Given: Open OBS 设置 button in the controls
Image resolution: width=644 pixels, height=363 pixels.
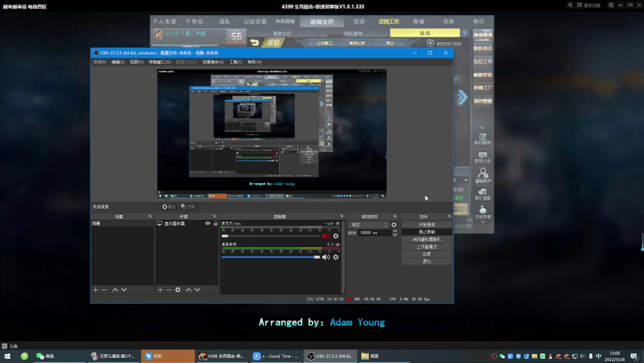Looking at the screenshot, I should tap(427, 254).
